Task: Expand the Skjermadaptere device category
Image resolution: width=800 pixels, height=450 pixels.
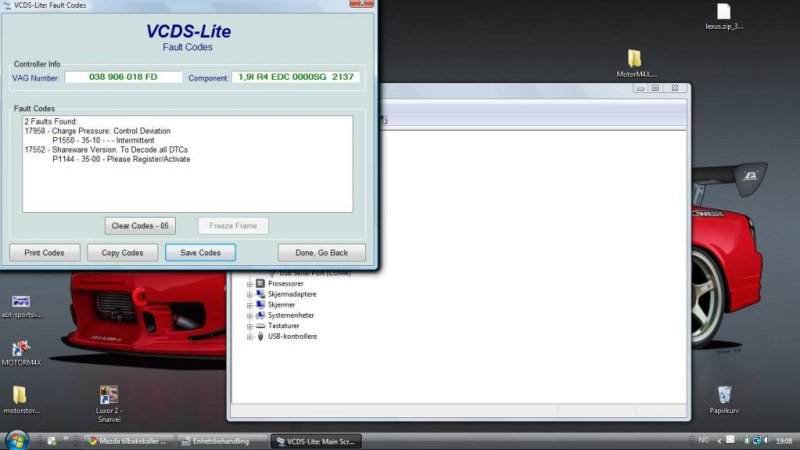Action: click(x=250, y=294)
